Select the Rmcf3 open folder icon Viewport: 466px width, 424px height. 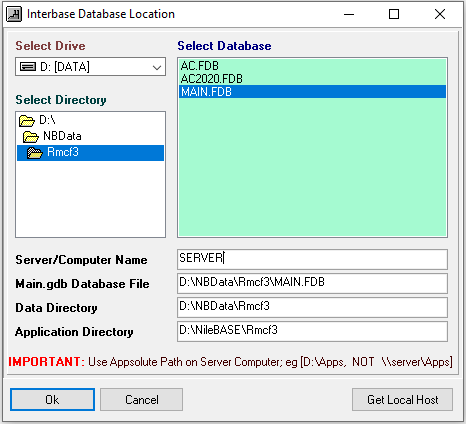pos(35,153)
